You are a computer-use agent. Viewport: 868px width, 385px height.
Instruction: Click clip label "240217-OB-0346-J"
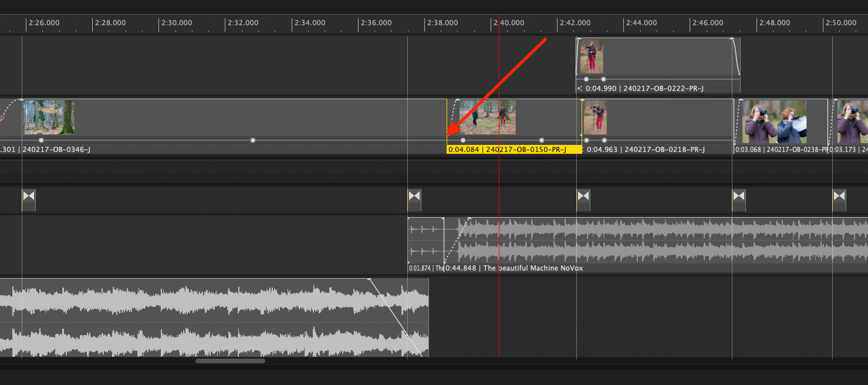coord(56,150)
